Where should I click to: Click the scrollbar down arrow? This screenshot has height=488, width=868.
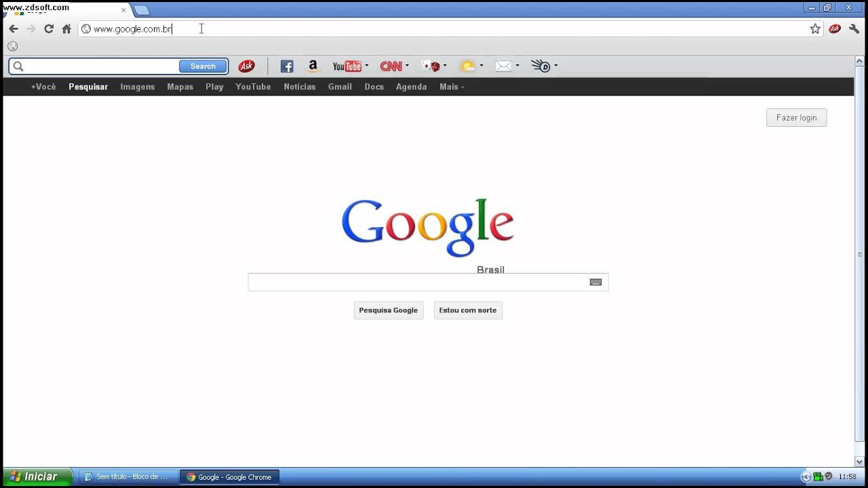click(860, 460)
